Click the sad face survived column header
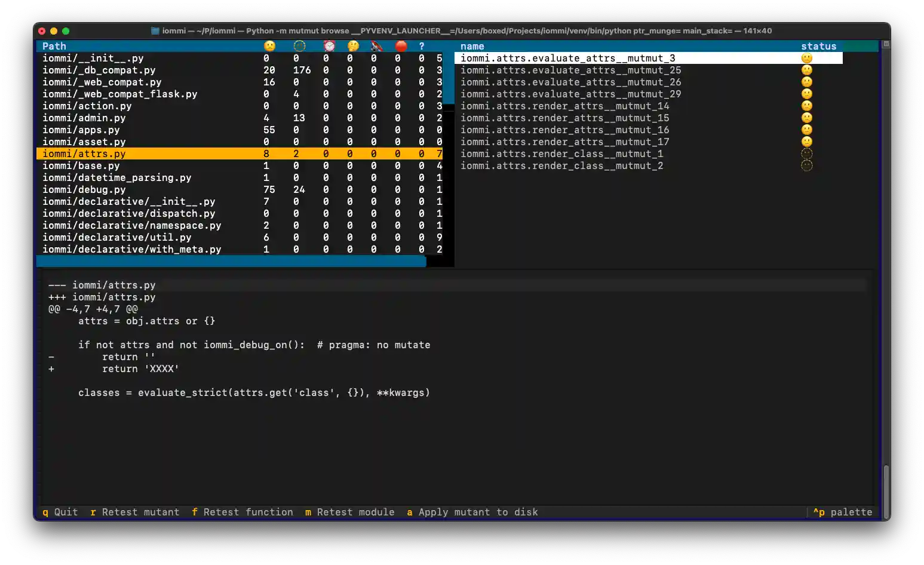The height and width of the screenshot is (565, 924). [x=269, y=46]
